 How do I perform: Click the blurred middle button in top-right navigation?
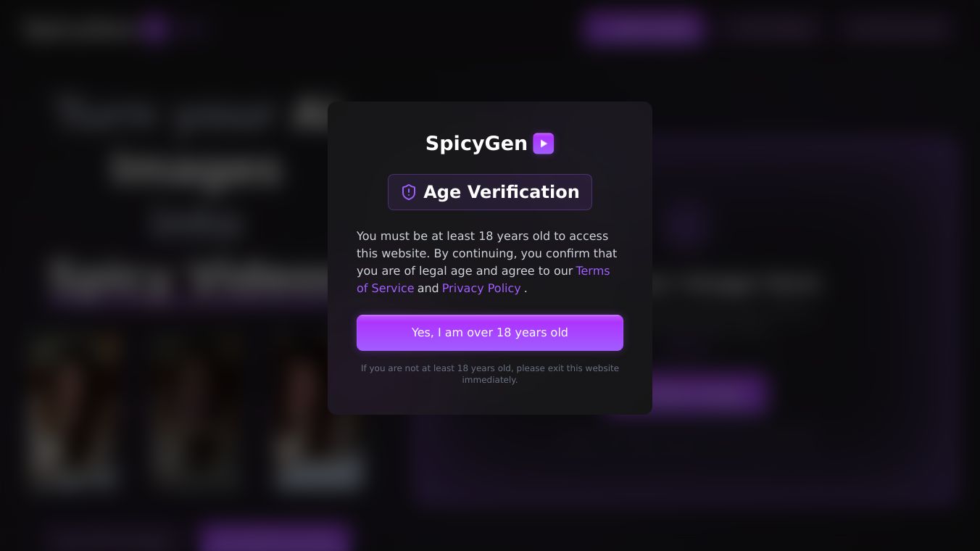coord(773,28)
